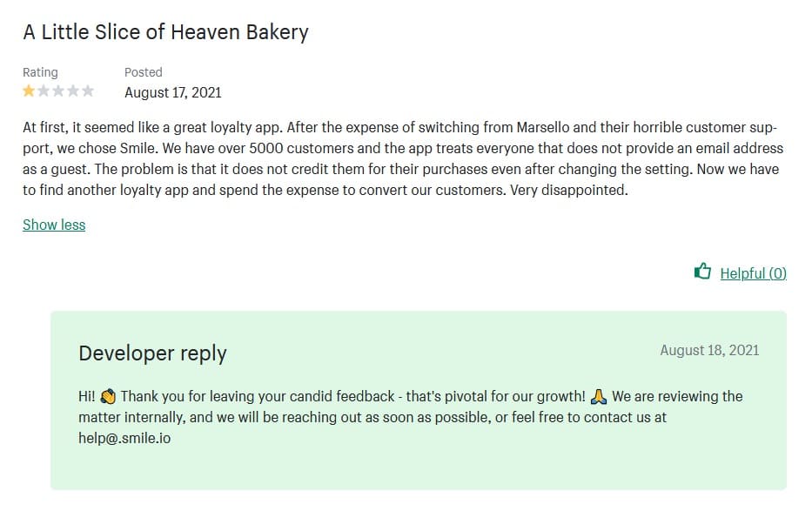This screenshot has width=812, height=511.
Task: Click the Rating label above the stars
Action: point(40,72)
